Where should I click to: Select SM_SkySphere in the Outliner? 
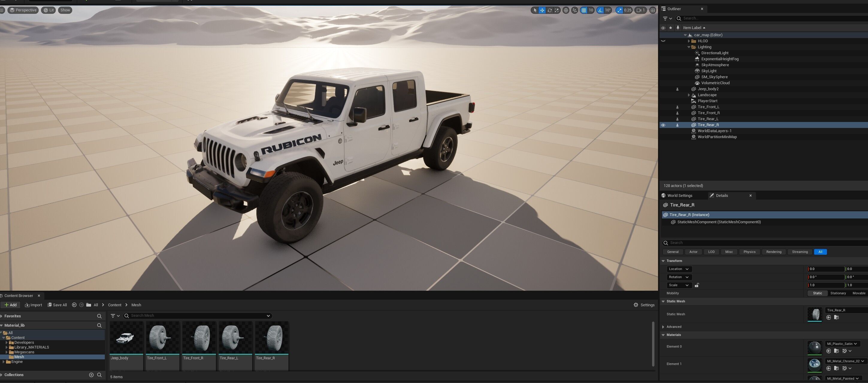click(x=714, y=77)
